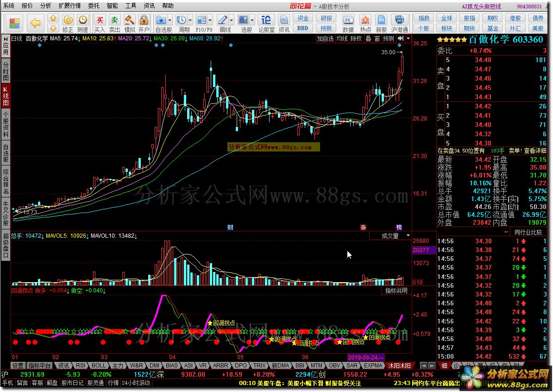This screenshot has width=553, height=392.
Task: Toggle the 除权 ex-rights adjustment
Action: (356, 38)
